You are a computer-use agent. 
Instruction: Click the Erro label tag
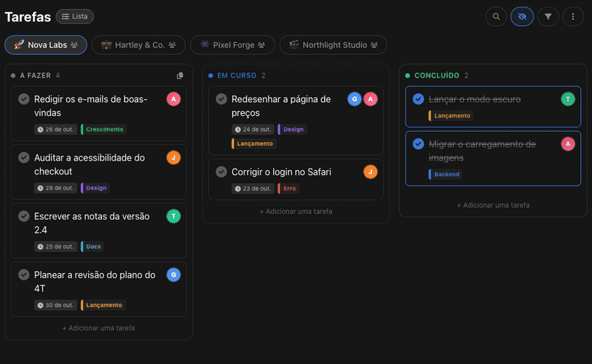289,189
